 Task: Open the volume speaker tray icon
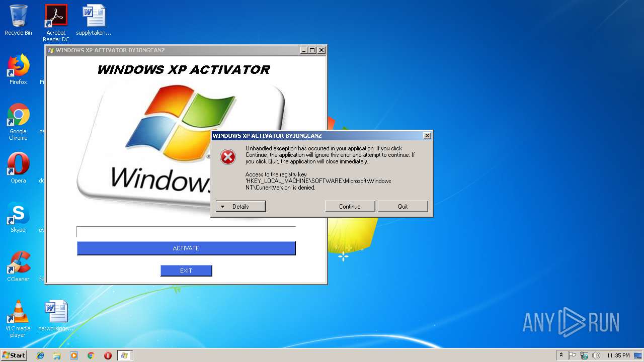pos(596,355)
